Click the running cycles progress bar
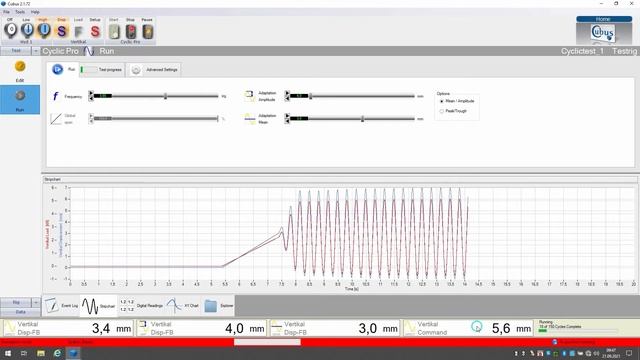This screenshot has height=360, width=640. tap(578, 331)
